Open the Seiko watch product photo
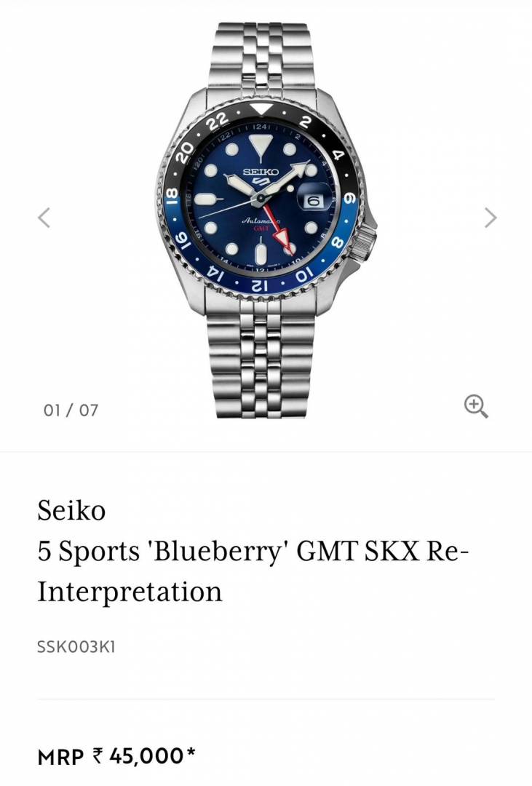The image size is (532, 786). (x=266, y=211)
